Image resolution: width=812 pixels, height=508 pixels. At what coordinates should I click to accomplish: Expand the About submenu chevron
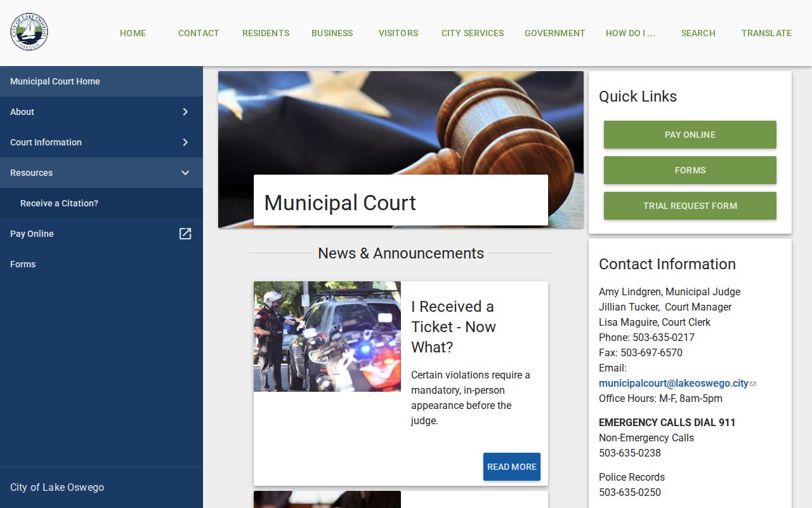pos(185,112)
